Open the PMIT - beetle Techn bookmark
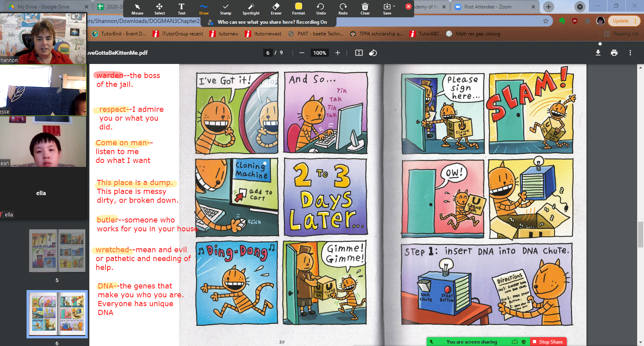Viewport: 644px width, 346px height. 316,34
